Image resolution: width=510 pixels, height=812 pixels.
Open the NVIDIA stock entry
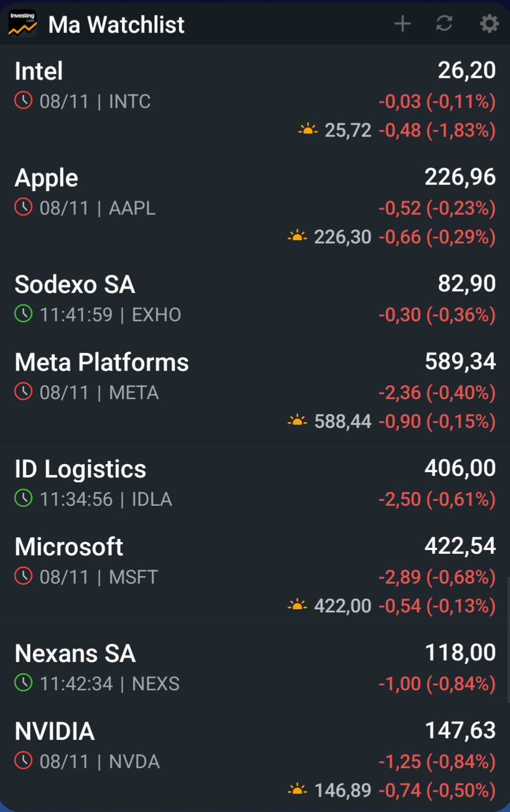coord(54,731)
